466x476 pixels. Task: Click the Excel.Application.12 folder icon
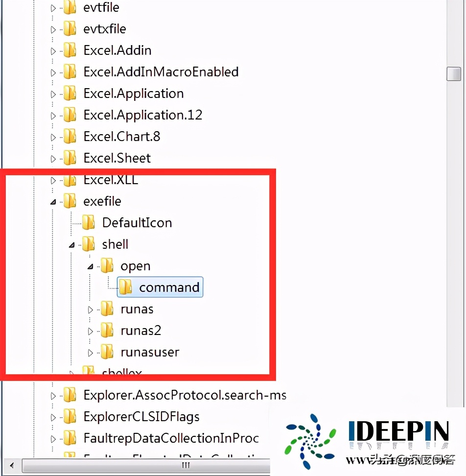pos(70,115)
